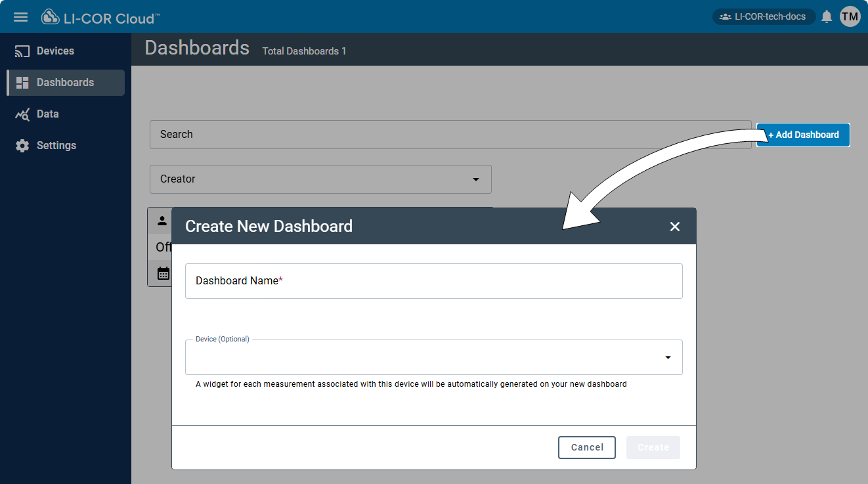Select the Devices icon in the sidebar
This screenshot has height=484, width=868.
point(23,50)
